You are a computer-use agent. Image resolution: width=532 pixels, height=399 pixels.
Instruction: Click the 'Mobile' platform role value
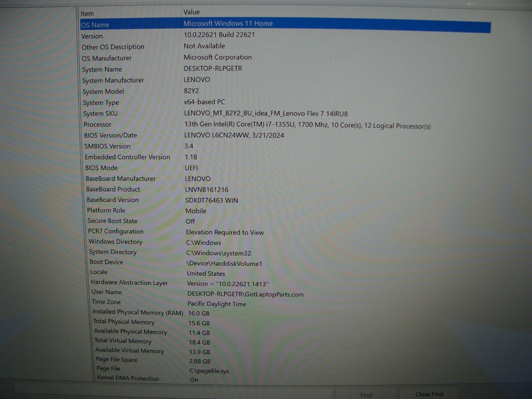point(196,211)
